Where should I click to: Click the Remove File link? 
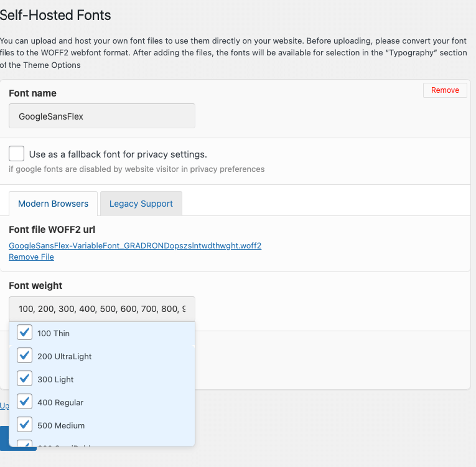(31, 257)
